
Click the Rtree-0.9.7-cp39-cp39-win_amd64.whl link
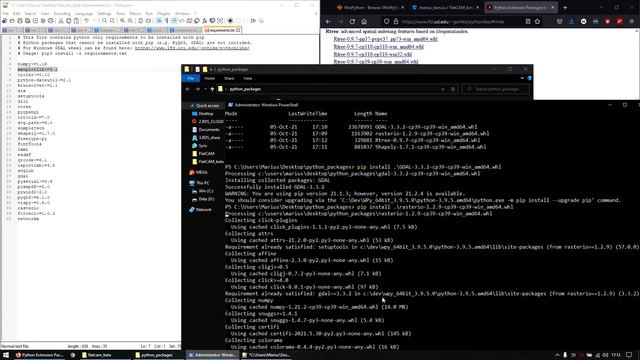click(376, 61)
